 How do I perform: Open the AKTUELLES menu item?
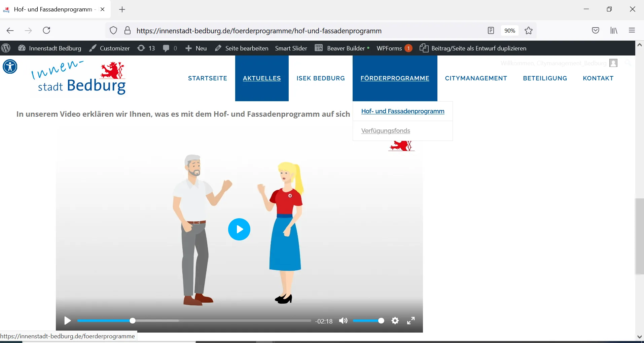point(262,78)
